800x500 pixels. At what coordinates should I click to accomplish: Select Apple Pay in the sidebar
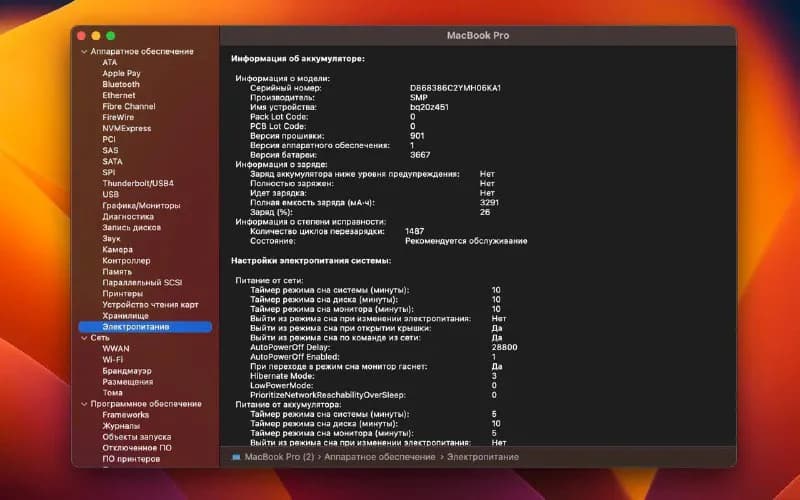pos(121,73)
